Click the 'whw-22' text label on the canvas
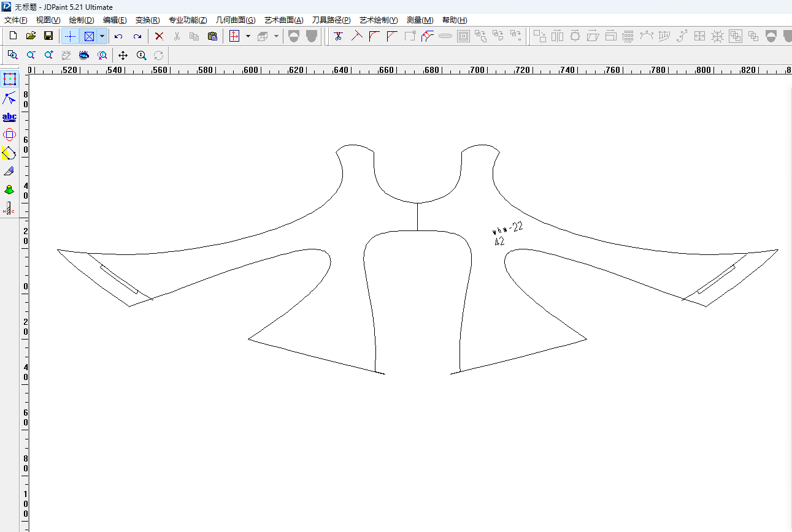 (x=509, y=229)
